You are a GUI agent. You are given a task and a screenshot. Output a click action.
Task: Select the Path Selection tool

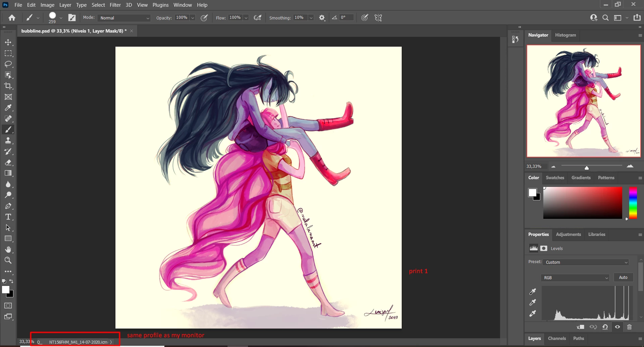(x=8, y=228)
